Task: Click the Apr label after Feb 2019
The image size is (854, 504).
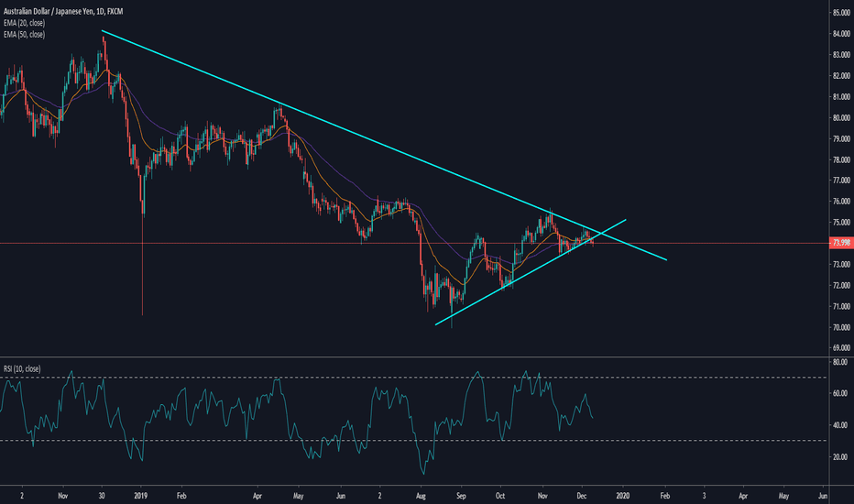Action: (257, 496)
